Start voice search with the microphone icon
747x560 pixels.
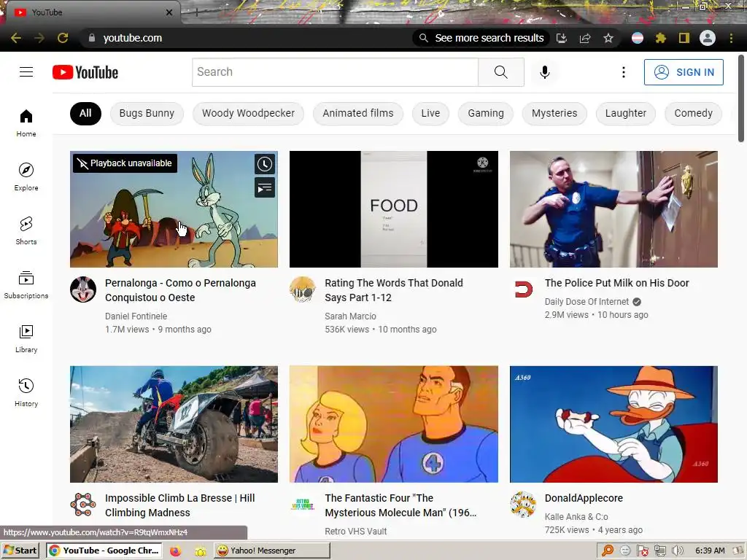click(x=544, y=72)
